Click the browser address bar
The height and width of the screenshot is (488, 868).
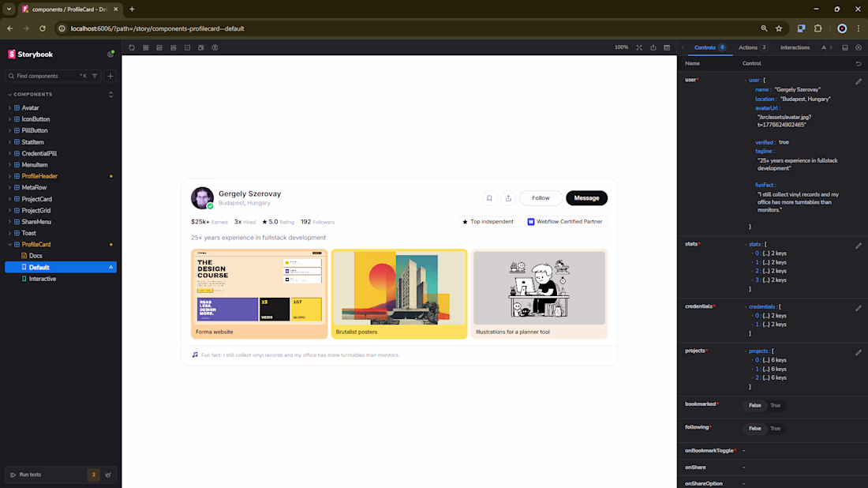tap(410, 28)
